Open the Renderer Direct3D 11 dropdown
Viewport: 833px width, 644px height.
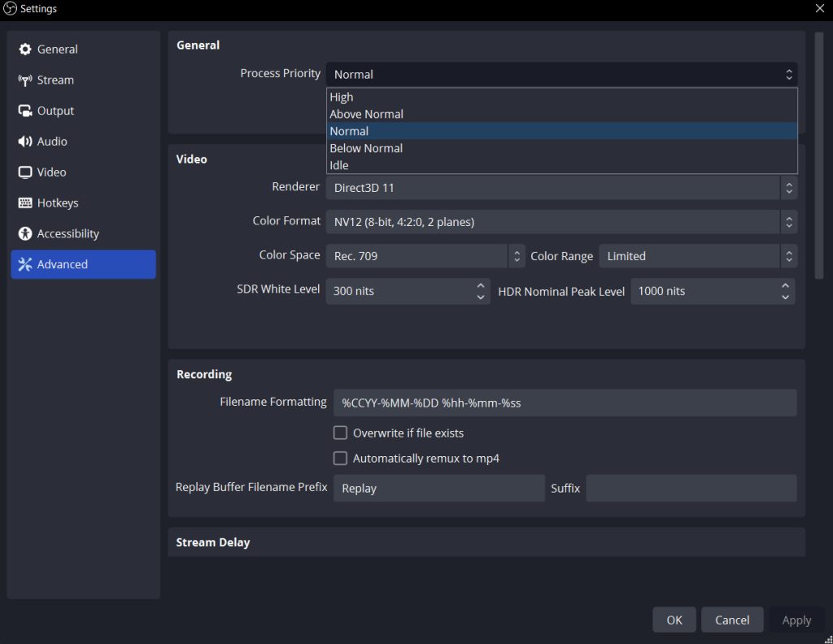tap(561, 188)
